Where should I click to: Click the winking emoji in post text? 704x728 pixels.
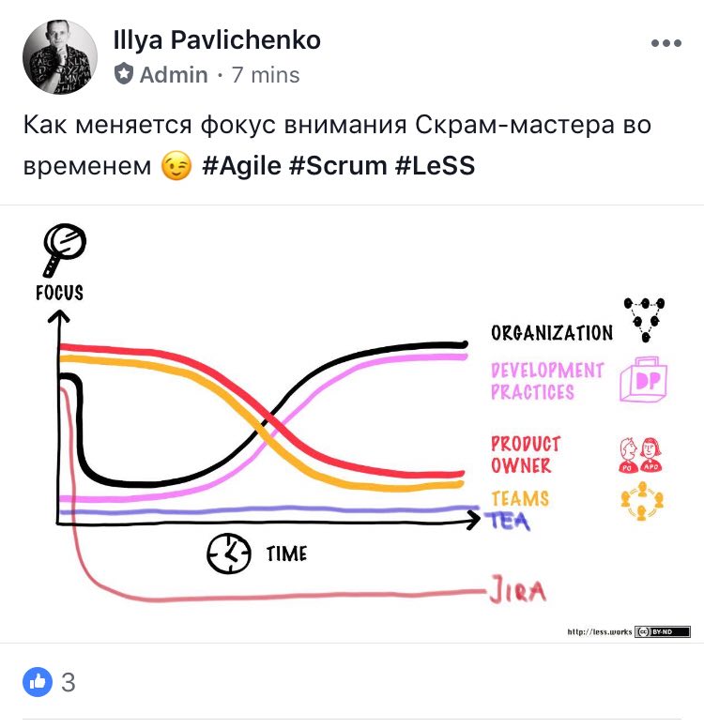[176, 166]
